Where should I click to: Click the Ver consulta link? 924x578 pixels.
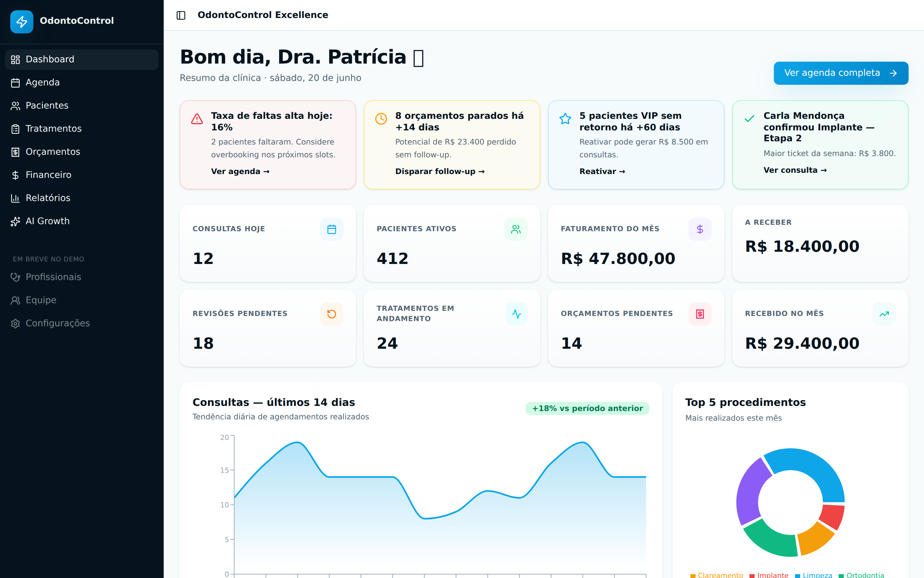(x=795, y=170)
